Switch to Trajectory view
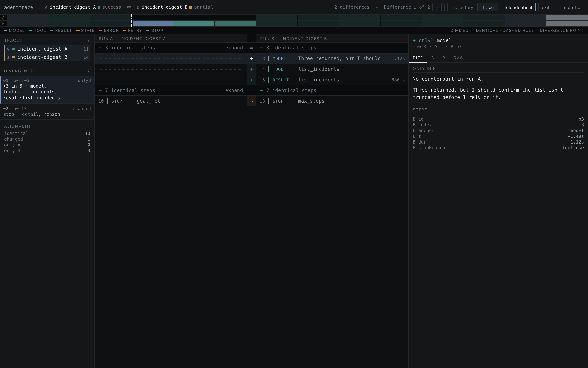588x368 pixels. (x=462, y=7)
